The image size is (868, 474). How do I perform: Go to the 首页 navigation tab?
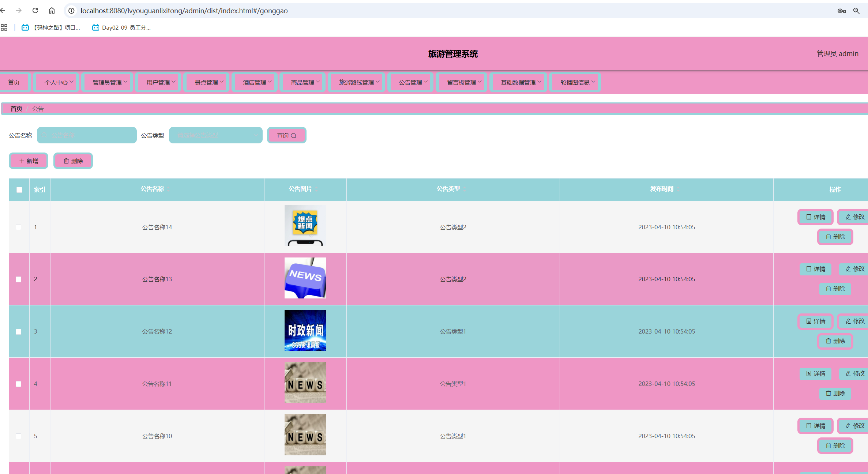coord(14,82)
